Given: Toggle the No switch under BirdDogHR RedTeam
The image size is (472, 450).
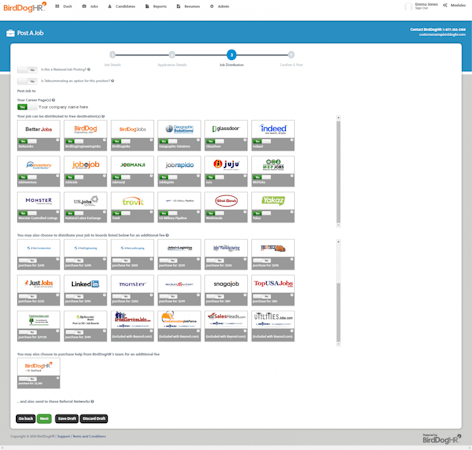Looking at the screenshot, I should point(28,379).
